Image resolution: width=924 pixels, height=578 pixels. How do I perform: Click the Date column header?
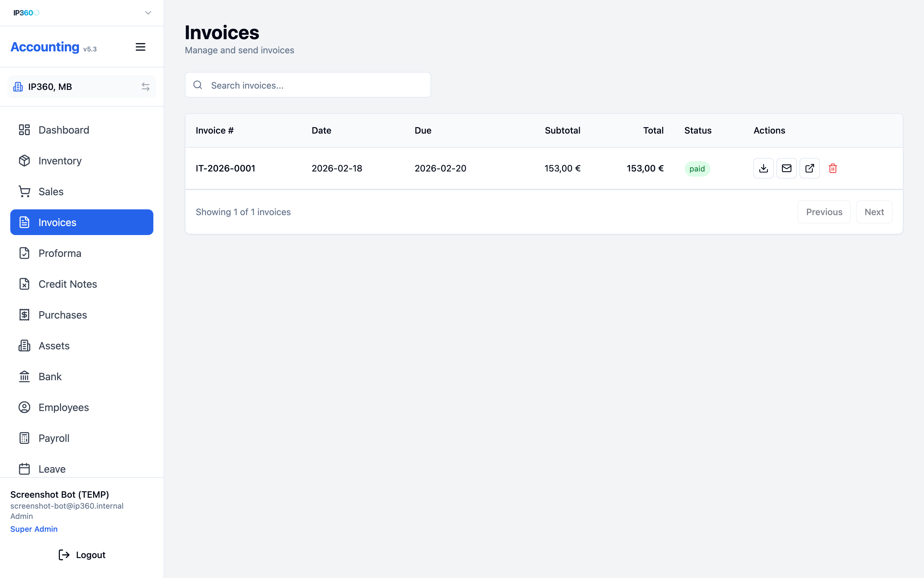321,130
